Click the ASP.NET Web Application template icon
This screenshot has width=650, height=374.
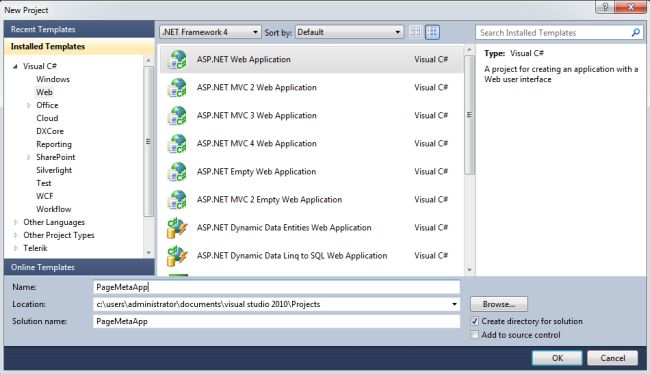pyautogui.click(x=177, y=60)
